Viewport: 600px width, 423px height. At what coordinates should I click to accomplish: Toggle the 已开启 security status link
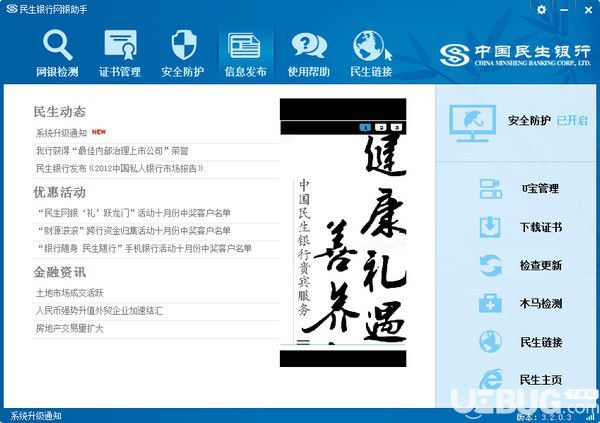pyautogui.click(x=572, y=121)
